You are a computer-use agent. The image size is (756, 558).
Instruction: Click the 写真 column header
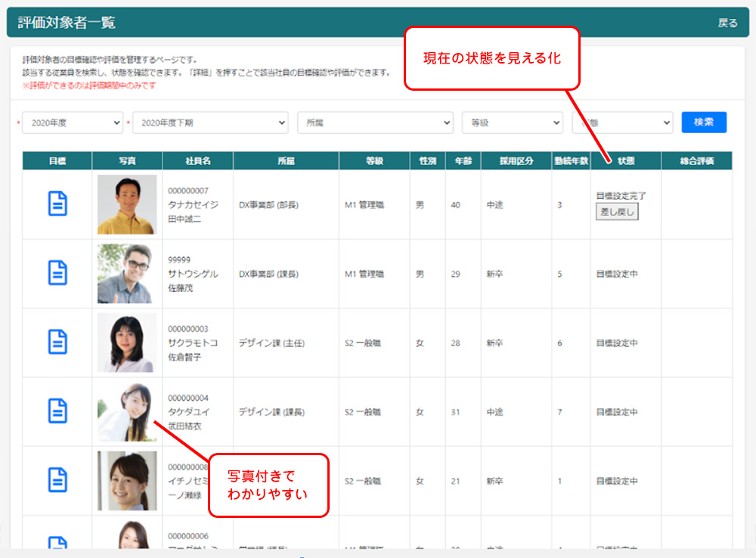(127, 161)
